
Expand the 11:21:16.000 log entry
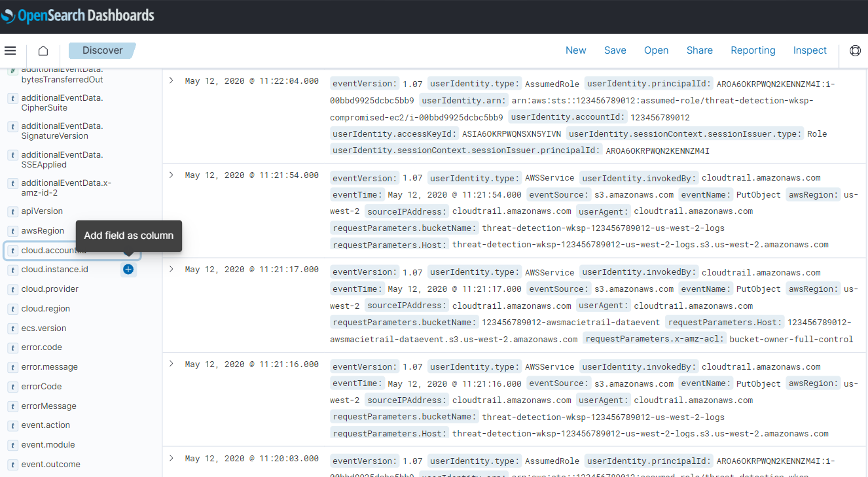click(172, 364)
